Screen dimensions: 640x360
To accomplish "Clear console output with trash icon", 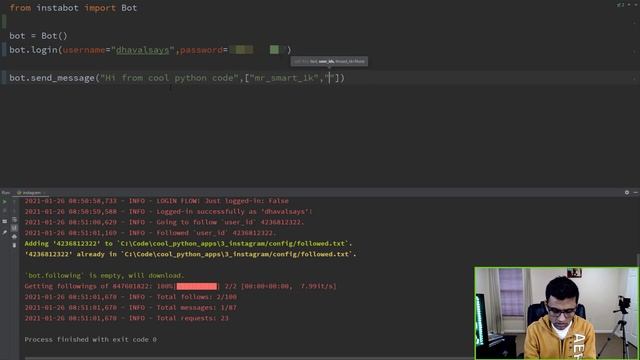I will click(x=14, y=245).
